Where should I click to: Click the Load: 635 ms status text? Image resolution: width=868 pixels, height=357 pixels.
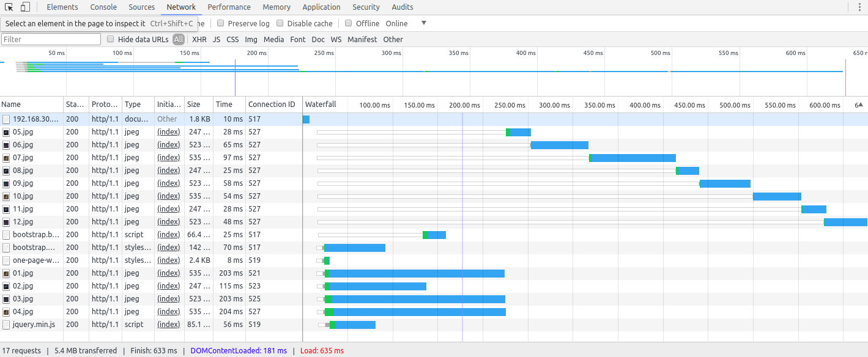pyautogui.click(x=321, y=350)
